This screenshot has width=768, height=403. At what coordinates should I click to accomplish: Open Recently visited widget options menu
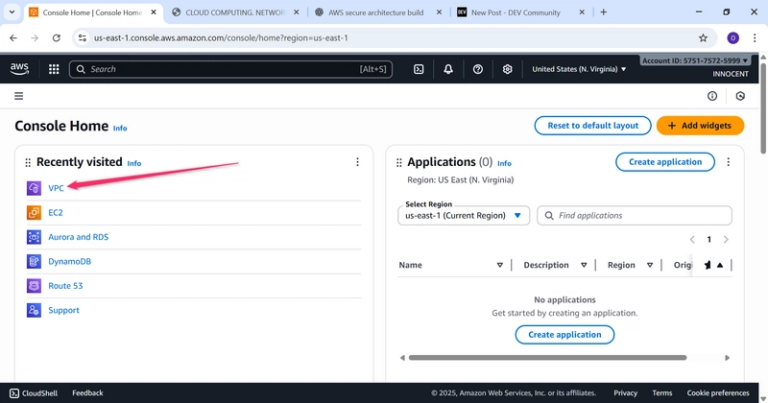point(358,162)
